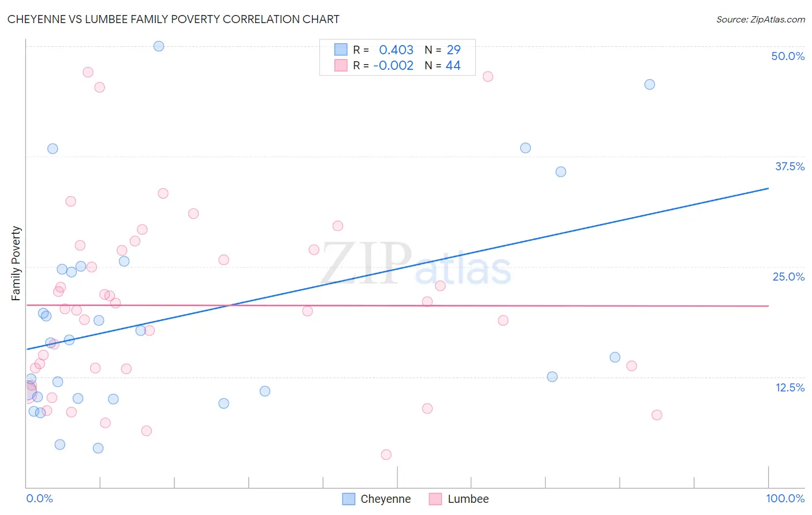Select the Lumbee legend label

(468, 499)
